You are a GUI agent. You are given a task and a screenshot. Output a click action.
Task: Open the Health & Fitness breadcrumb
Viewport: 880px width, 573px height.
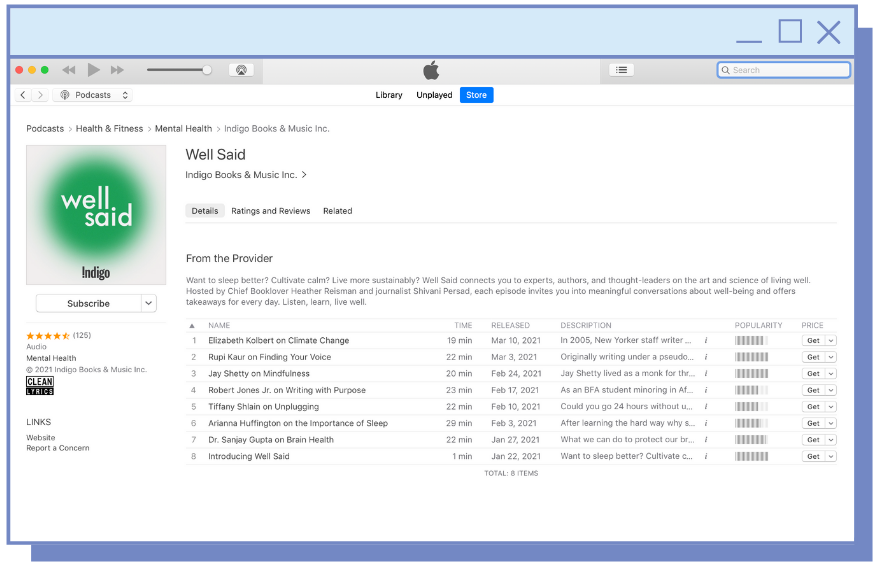[x=109, y=129]
